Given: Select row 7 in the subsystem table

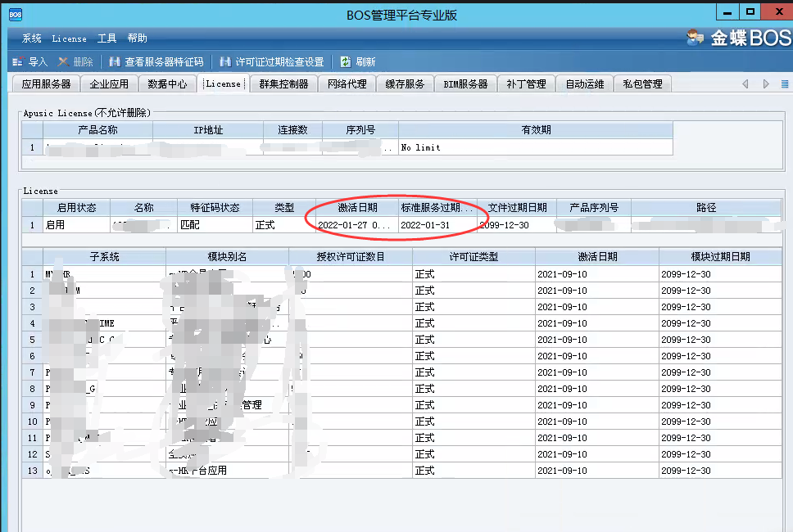Looking at the screenshot, I should point(402,372).
